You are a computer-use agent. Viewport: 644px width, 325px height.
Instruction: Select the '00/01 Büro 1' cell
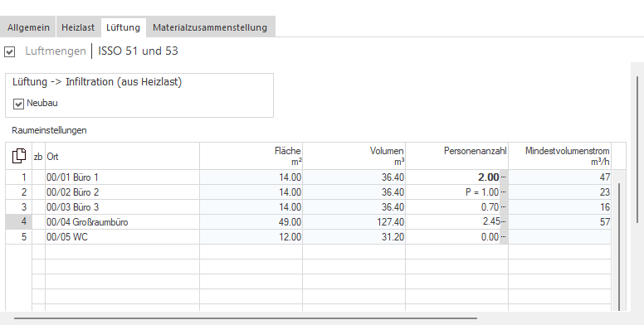pyautogui.click(x=122, y=177)
